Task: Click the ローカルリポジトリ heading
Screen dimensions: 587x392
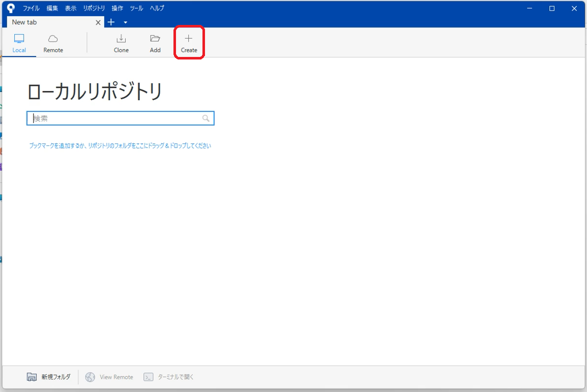Action: click(95, 92)
